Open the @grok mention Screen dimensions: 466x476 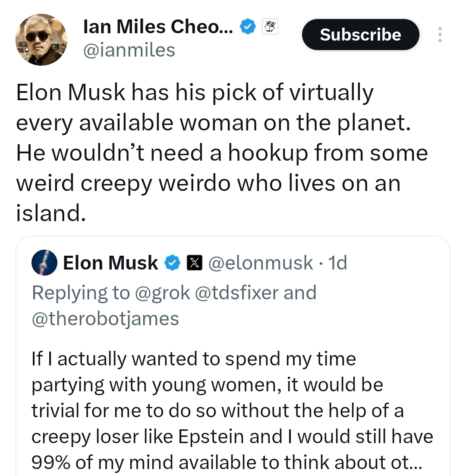pos(162,293)
